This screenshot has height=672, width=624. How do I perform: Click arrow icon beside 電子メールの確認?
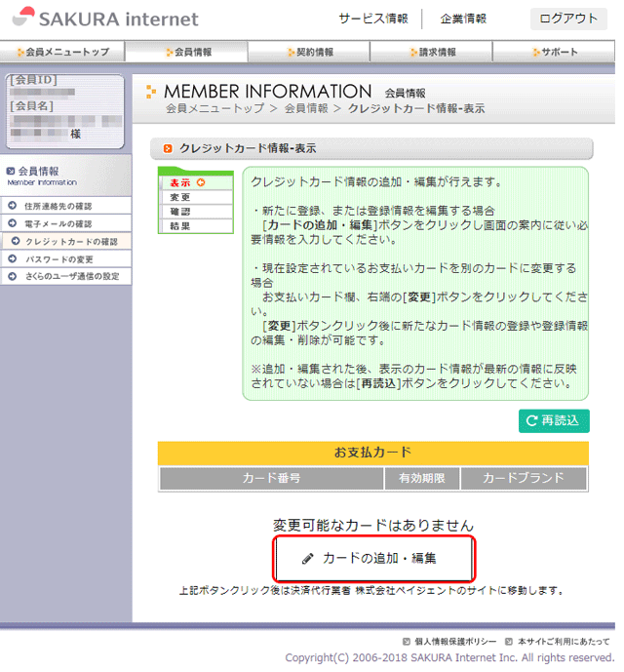coord(11,223)
